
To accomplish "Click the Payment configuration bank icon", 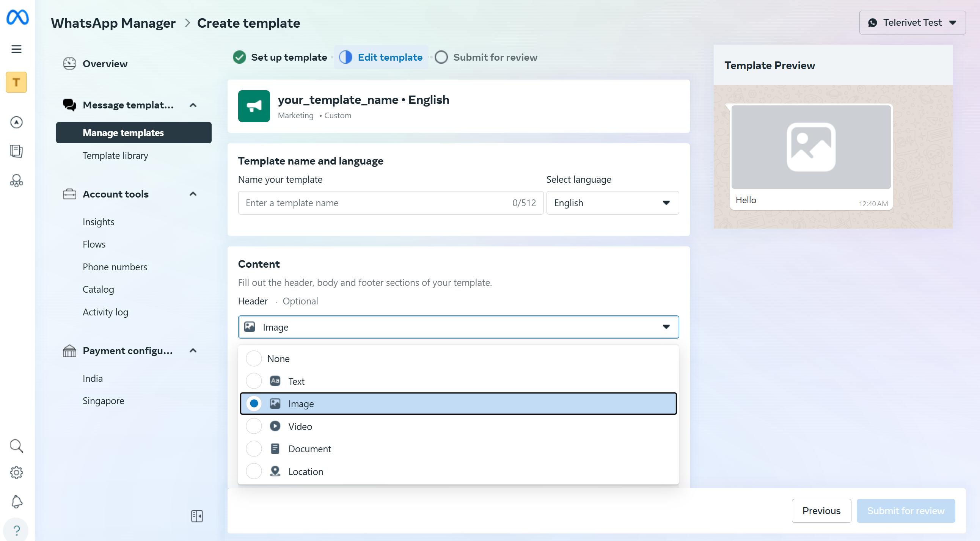I will click(69, 351).
